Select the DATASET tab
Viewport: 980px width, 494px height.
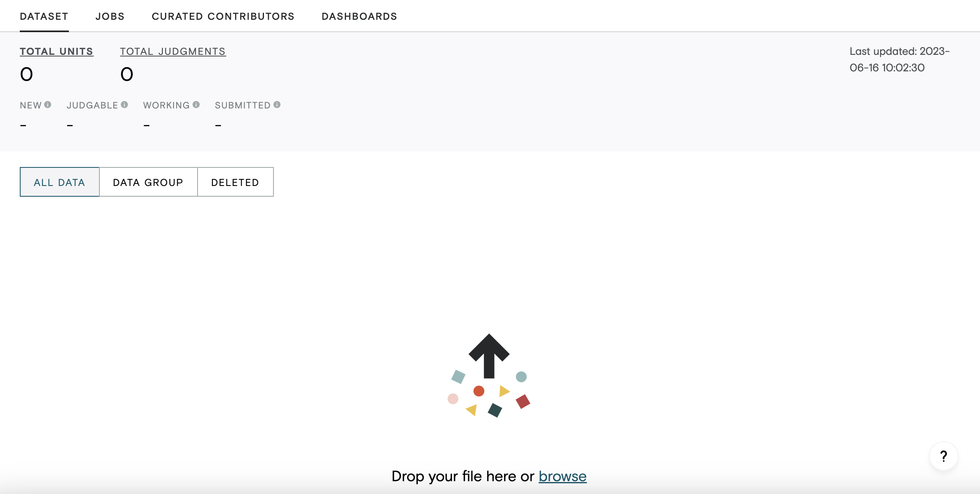coord(44,16)
